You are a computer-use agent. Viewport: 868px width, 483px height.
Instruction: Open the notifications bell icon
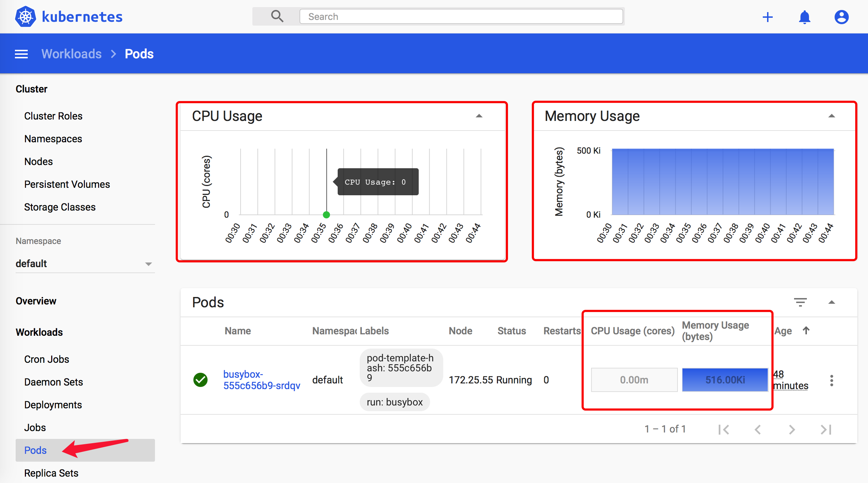pyautogui.click(x=805, y=17)
